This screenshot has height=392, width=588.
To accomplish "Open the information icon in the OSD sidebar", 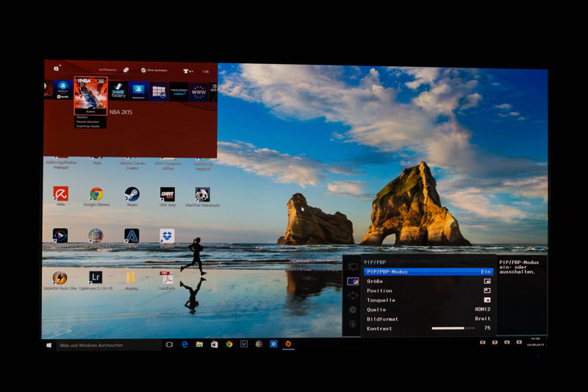I will click(353, 324).
